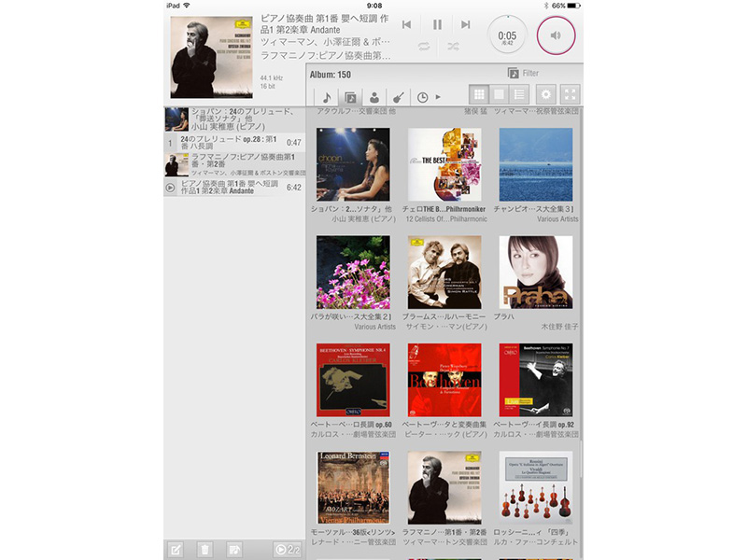Tap the now-playing track title text

click(x=324, y=24)
